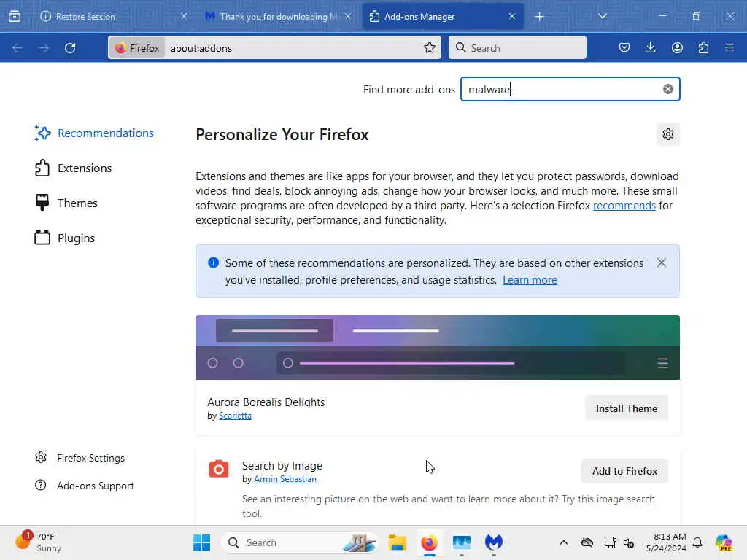Go back one page
This screenshot has height=560, width=747.
[x=18, y=47]
